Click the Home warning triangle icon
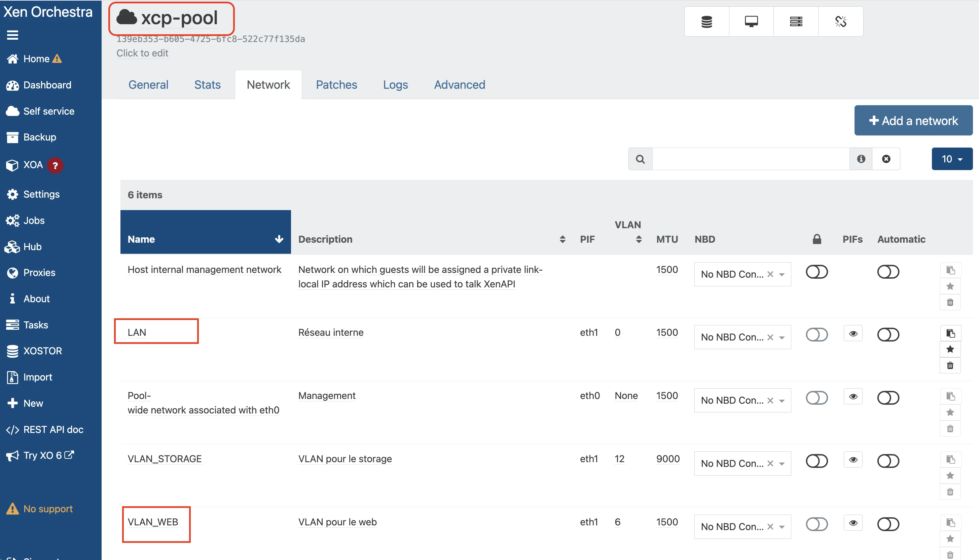The image size is (979, 560). [57, 59]
